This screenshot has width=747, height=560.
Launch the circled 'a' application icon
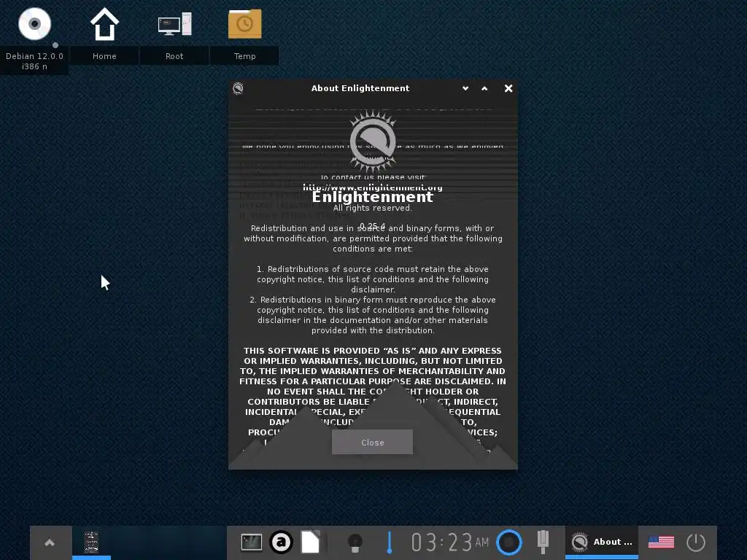tap(281, 542)
